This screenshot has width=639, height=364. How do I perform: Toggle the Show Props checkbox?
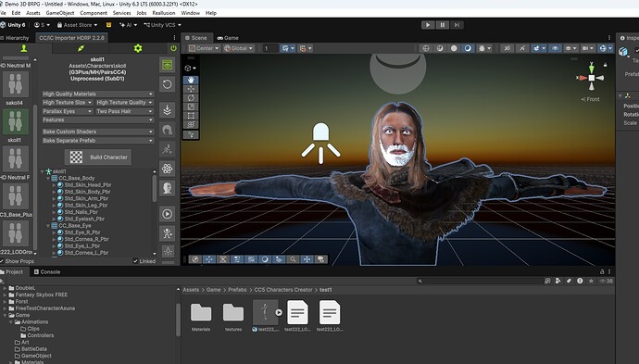(x=2, y=261)
